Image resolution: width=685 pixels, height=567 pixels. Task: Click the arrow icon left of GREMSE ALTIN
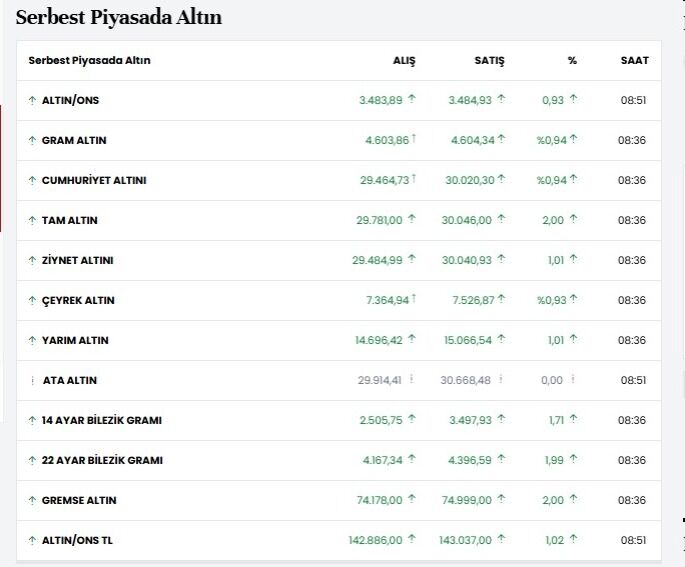pos(32,500)
